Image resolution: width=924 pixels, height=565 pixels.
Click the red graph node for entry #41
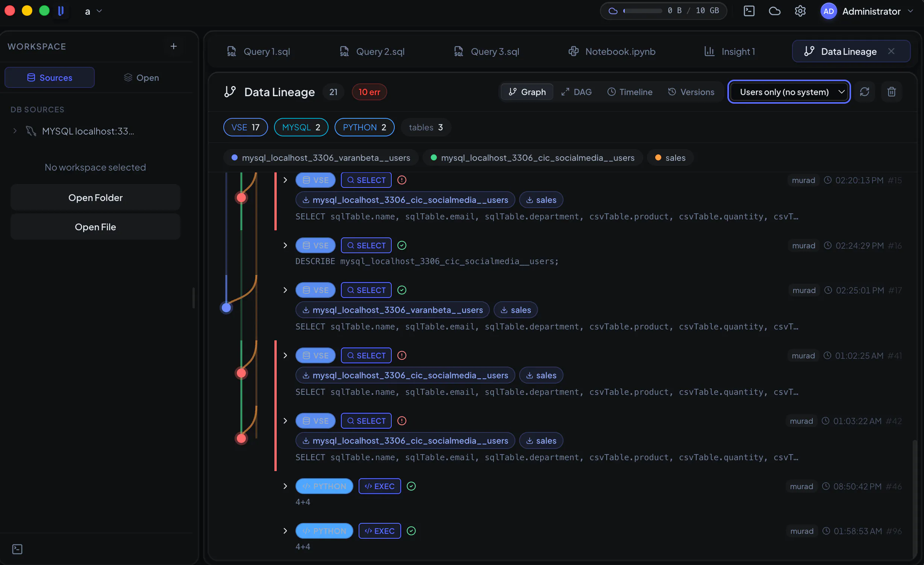click(241, 373)
